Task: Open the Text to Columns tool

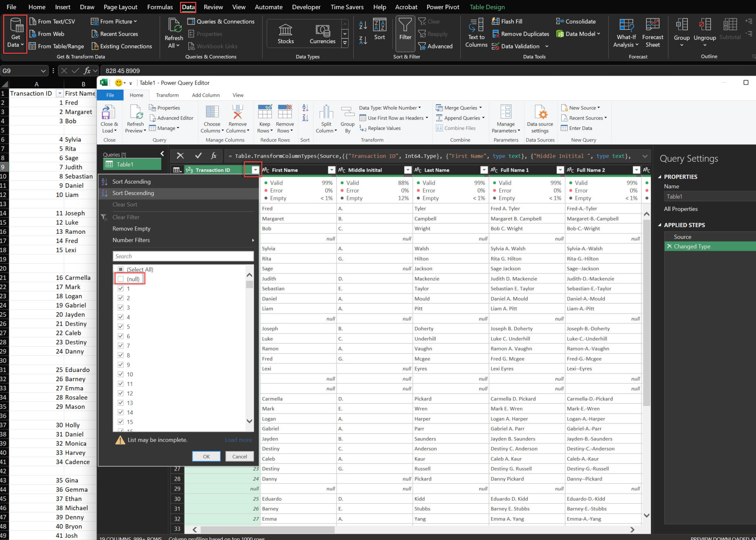Action: click(476, 33)
